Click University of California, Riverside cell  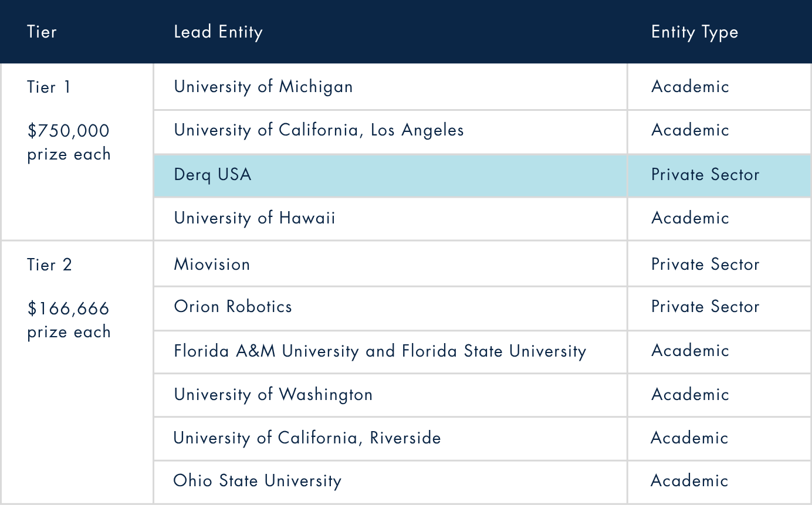[x=391, y=438]
